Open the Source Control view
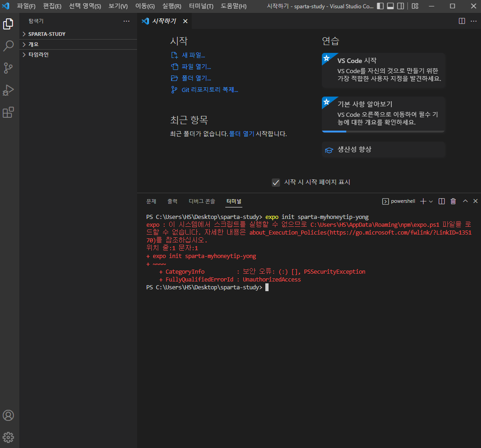The height and width of the screenshot is (448, 481). click(8, 68)
